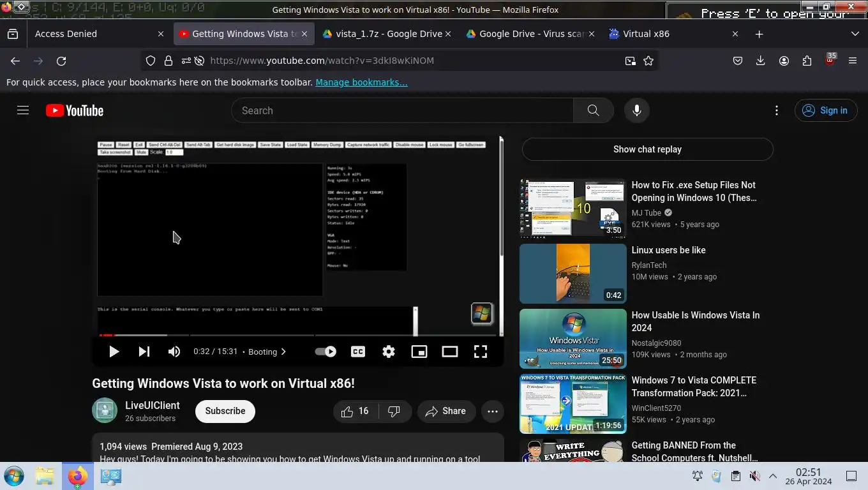The height and width of the screenshot is (490, 868).
Task: Start voice search with the microphone
Action: pyautogui.click(x=636, y=110)
